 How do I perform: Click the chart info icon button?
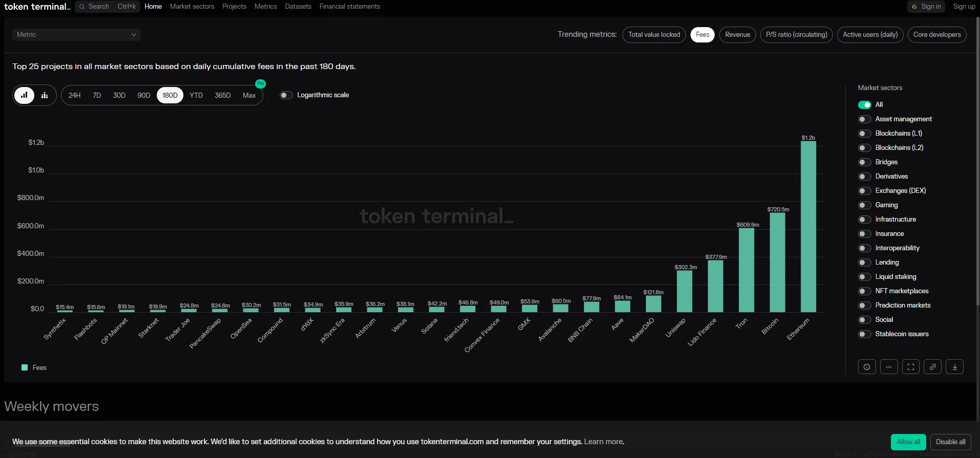pyautogui.click(x=867, y=367)
